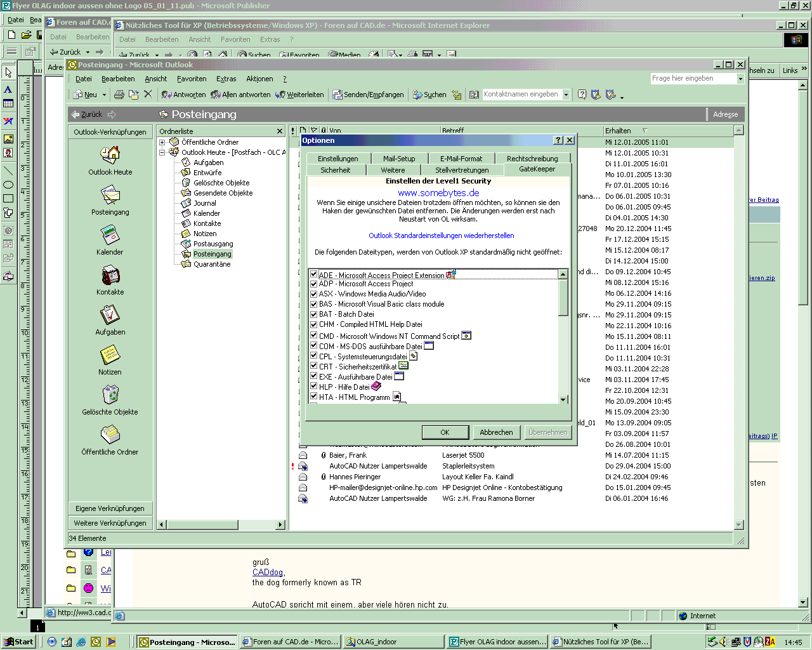Click the Move to Folder toolbar icon
The image size is (812, 650).
(x=133, y=95)
